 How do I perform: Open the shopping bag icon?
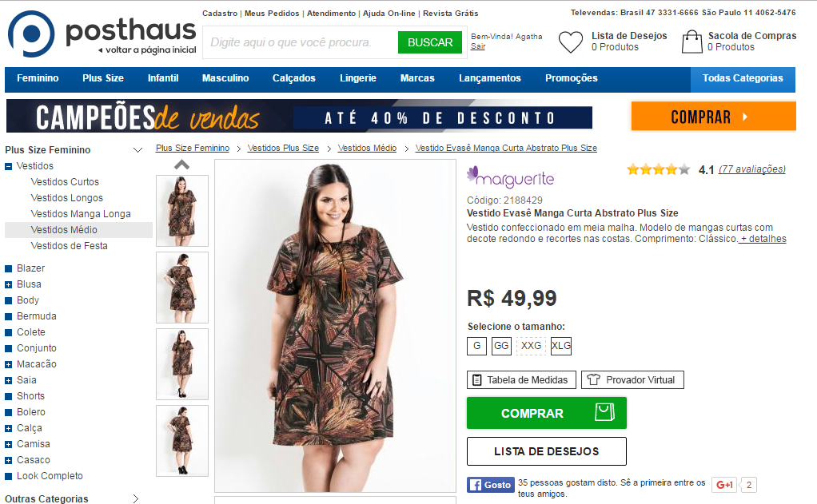pos(692,42)
